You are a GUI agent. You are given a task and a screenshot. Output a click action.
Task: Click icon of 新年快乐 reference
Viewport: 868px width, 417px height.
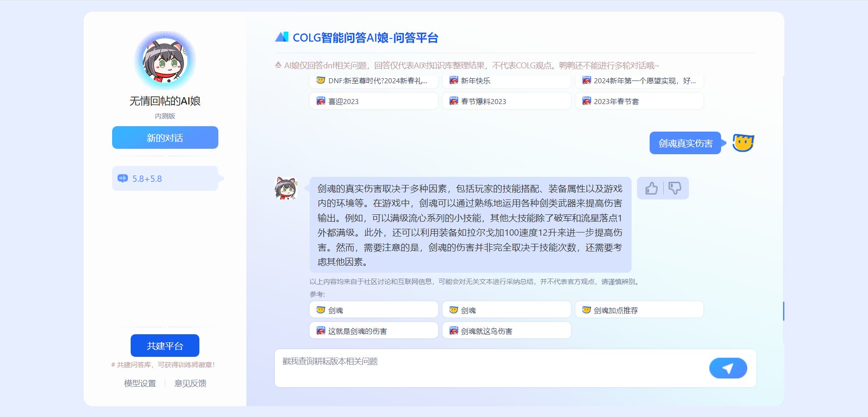tap(454, 80)
